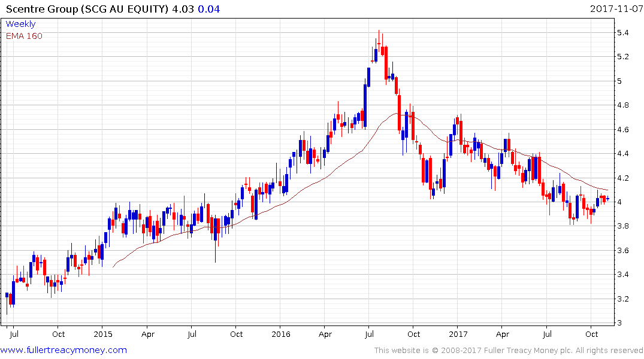Click the 4.4 price axis label
The width and height of the screenshot is (644, 359).
pyautogui.click(x=622, y=153)
